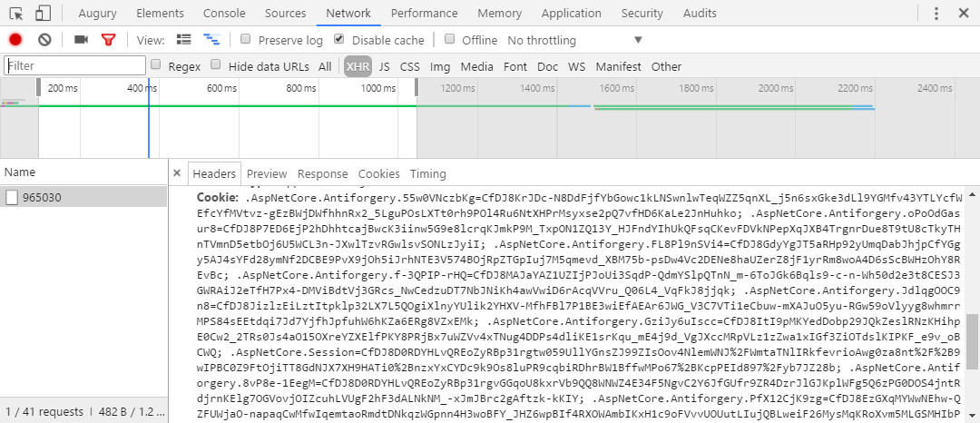Click into the Filter text field

point(74,65)
